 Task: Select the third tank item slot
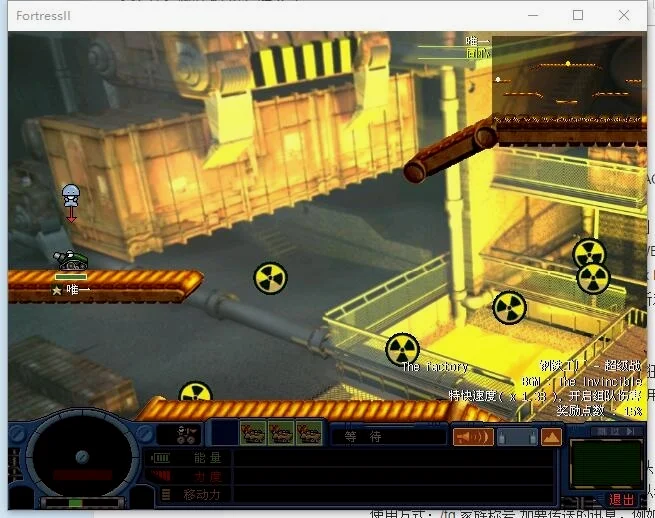click(x=309, y=433)
